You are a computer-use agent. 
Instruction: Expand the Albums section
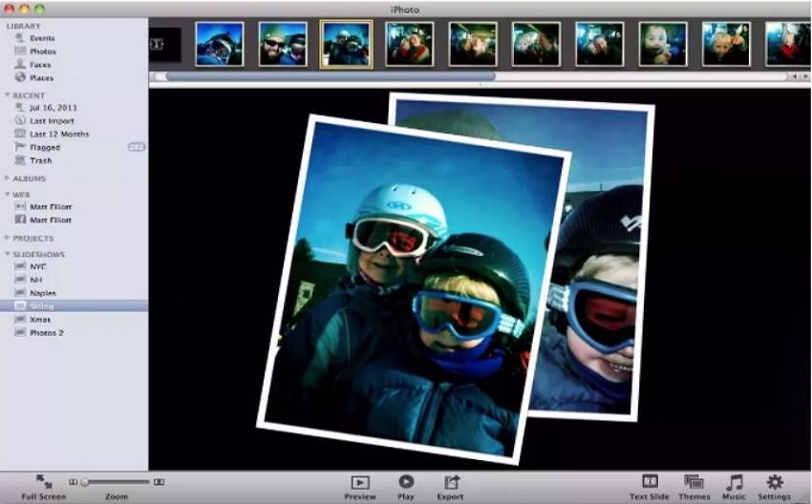[x=8, y=178]
